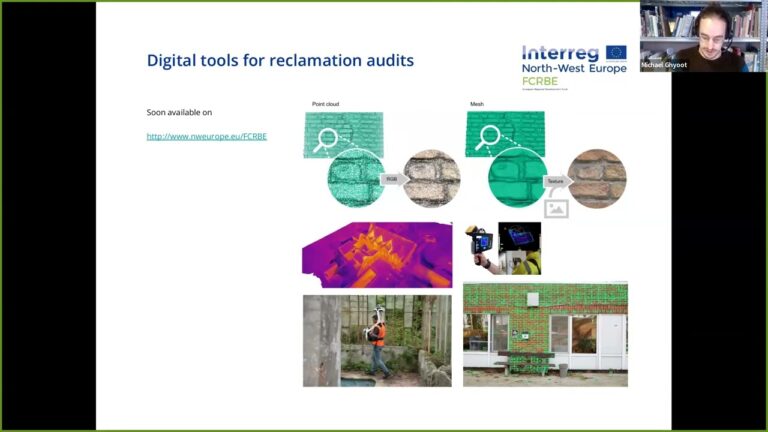Open the nweurope.eu/FCRBE hyperlink
Screen dimensions: 768x432
point(206,136)
